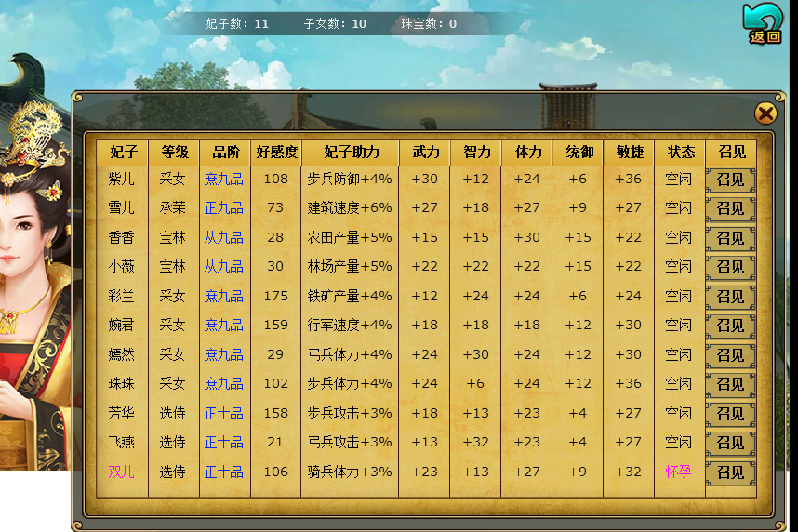Screen dimensions: 798x532
Task: Click the 武力 column header
Action: [x=425, y=152]
